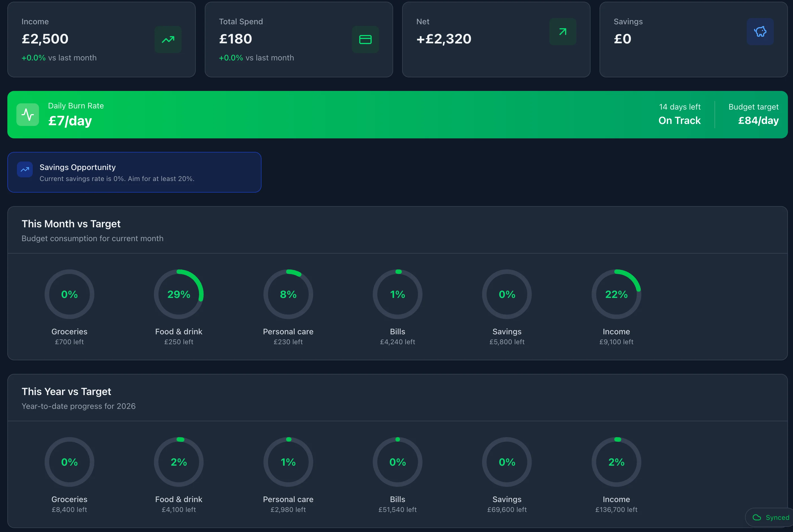Click the yearly Food & drink 2% ring
The width and height of the screenshot is (793, 532).
tap(179, 462)
